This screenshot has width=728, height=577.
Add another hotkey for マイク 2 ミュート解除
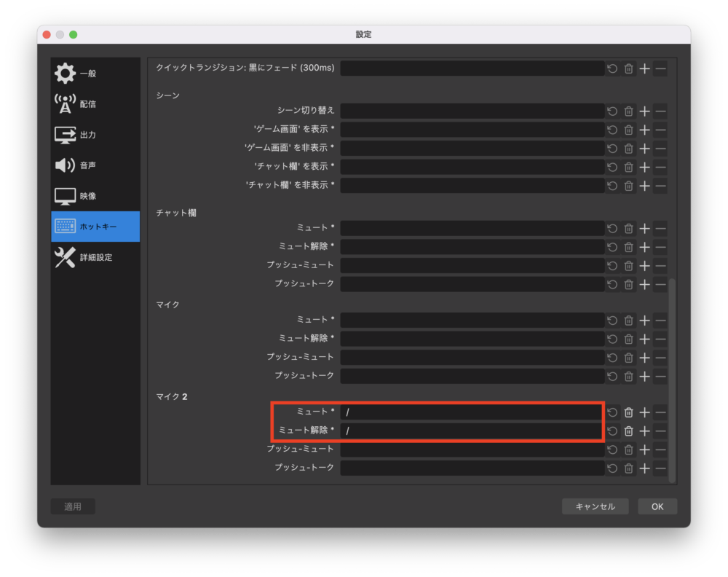(x=644, y=431)
